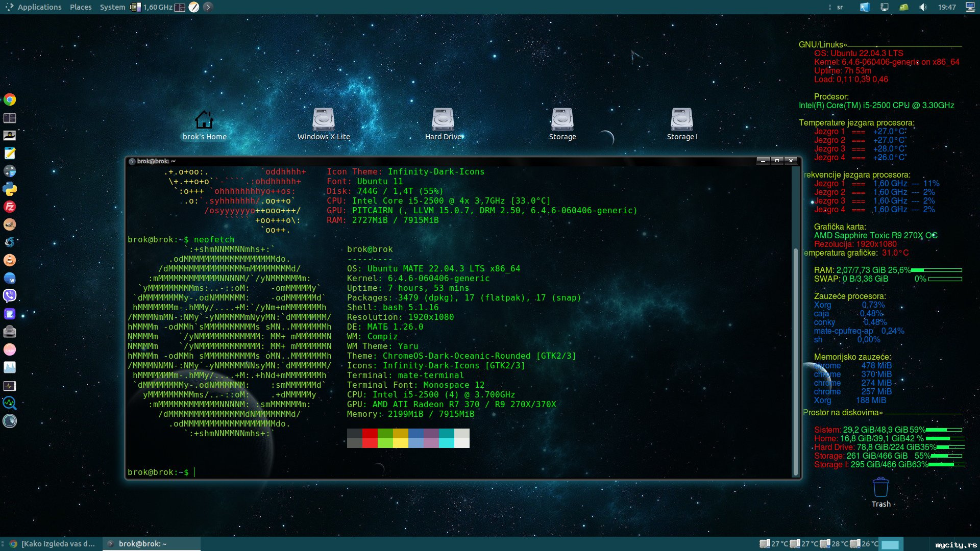Open the System menu
Viewport: 980px width, 551px height.
click(x=112, y=7)
